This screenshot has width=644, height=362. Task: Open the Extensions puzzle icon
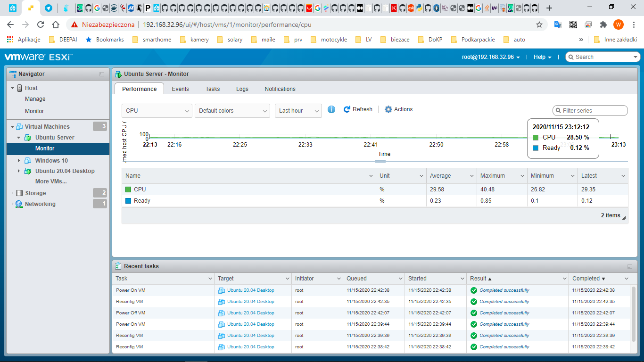coord(603,25)
